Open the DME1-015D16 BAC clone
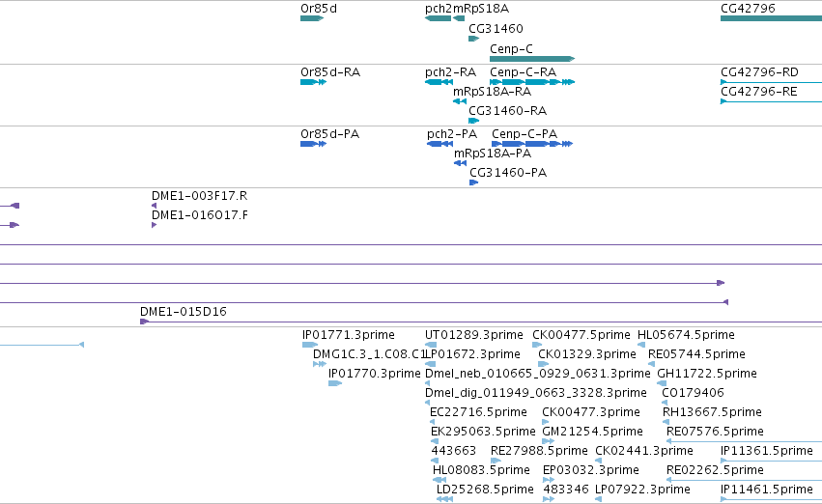 (x=481, y=322)
